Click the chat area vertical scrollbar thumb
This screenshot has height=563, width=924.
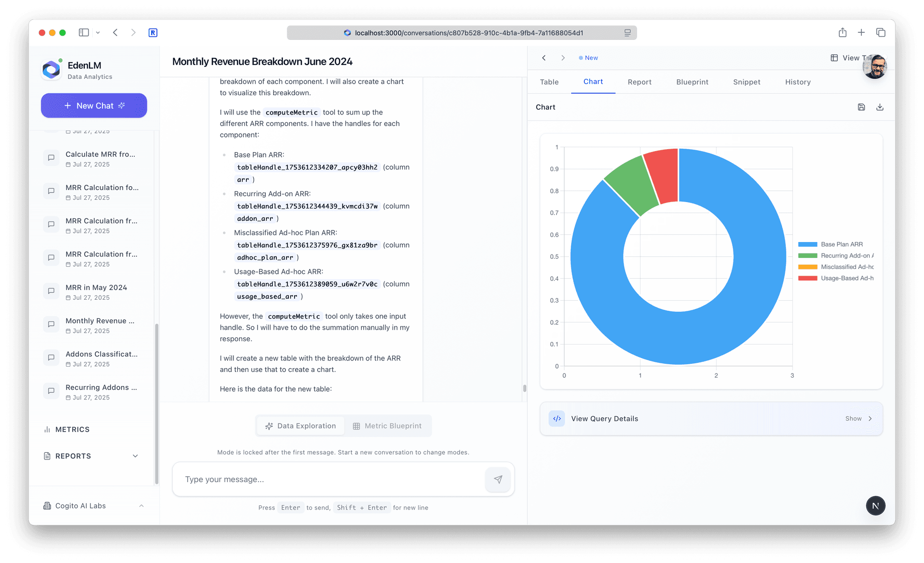pyautogui.click(x=524, y=388)
